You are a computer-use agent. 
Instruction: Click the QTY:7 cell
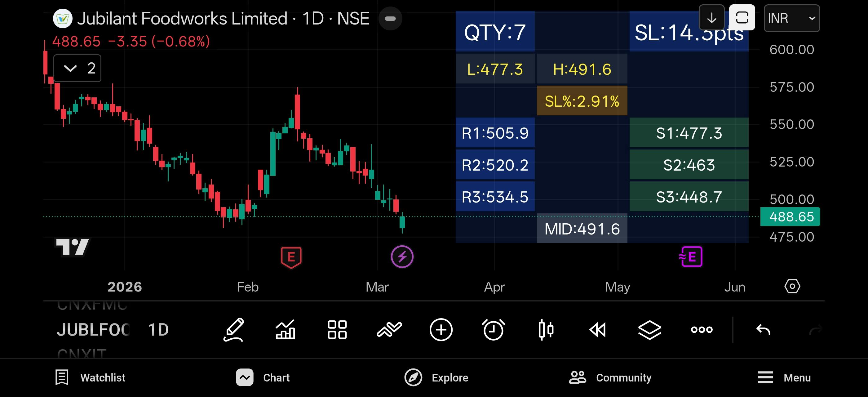(495, 31)
